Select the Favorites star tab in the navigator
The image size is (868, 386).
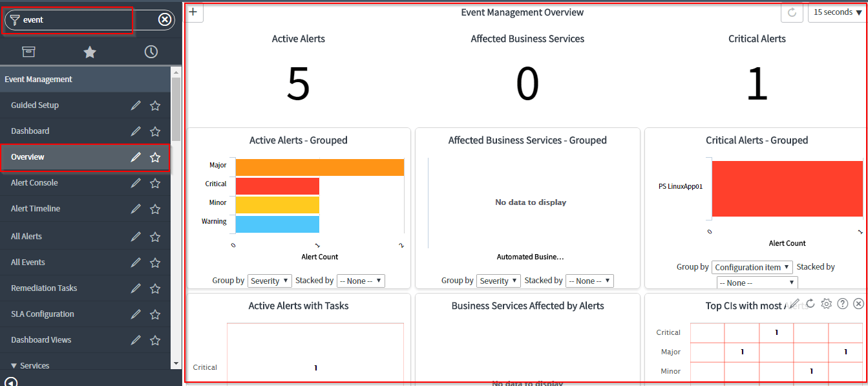[90, 52]
